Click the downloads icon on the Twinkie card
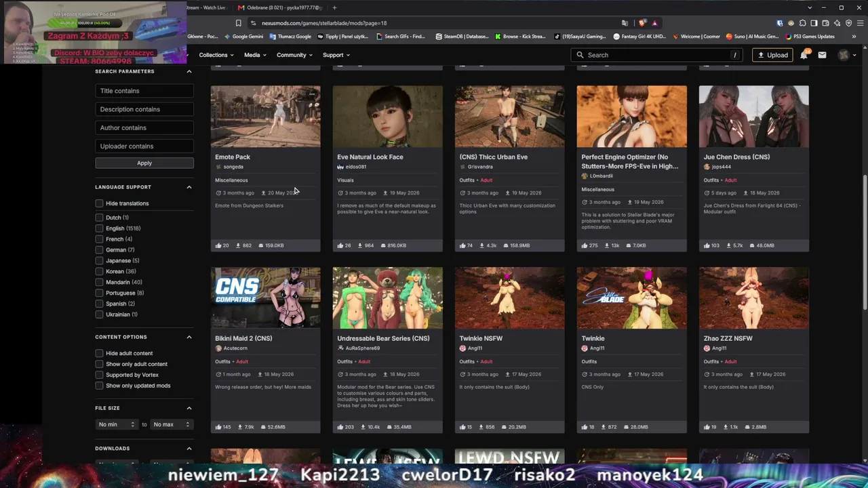The height and width of the screenshot is (488, 868). [604, 427]
